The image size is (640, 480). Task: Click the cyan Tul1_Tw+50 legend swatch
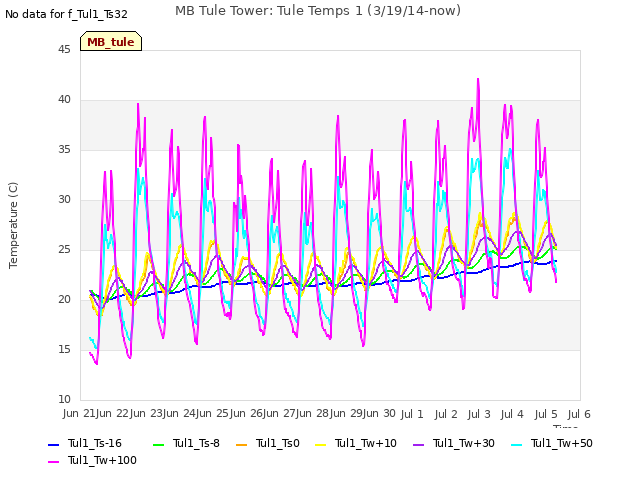(517, 444)
